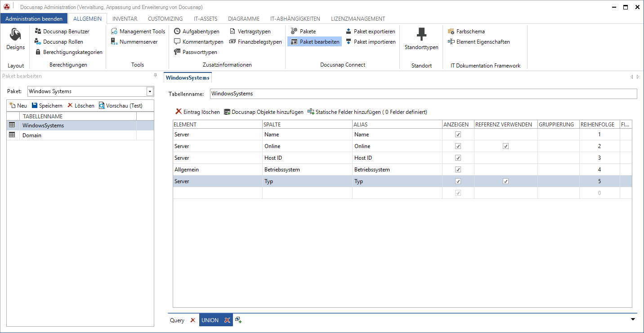Image resolution: width=644 pixels, height=333 pixels.
Task: Open Farbschema settings
Action: pyautogui.click(x=466, y=31)
